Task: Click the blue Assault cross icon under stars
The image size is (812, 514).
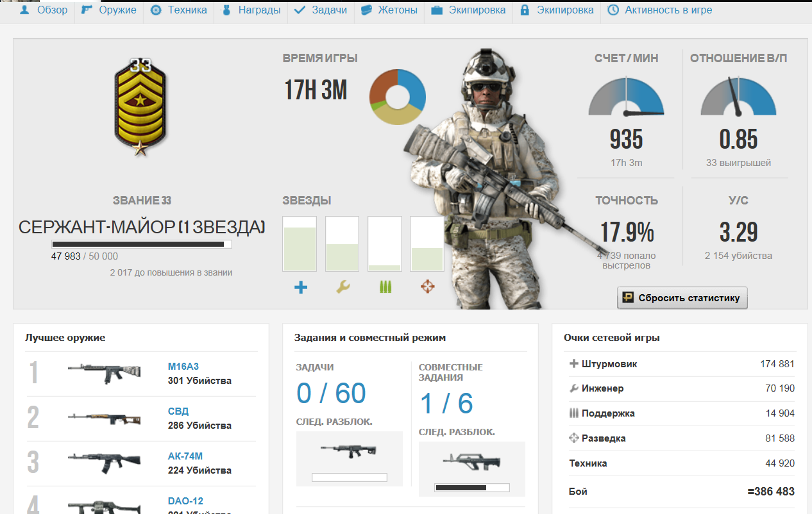Action: pyautogui.click(x=300, y=287)
